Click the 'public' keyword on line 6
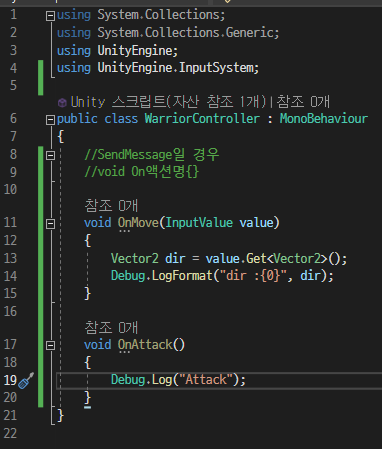Screen dimensions: 382x449 [77, 119]
